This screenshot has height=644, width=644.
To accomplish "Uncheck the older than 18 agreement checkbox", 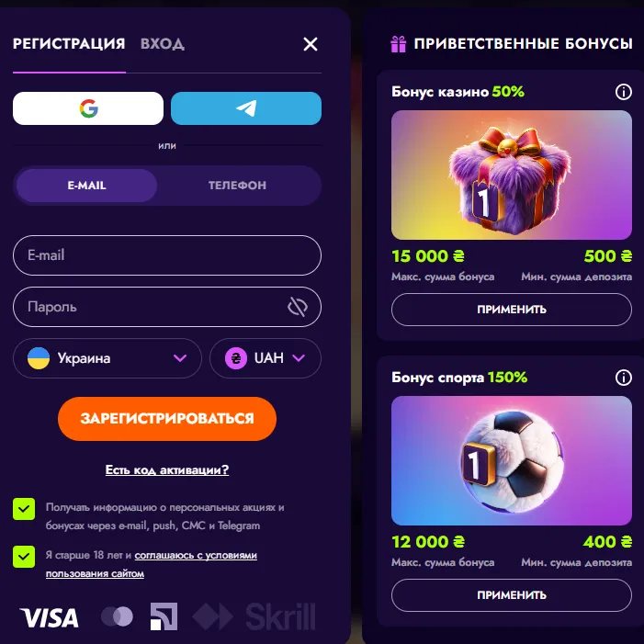I will click(24, 557).
